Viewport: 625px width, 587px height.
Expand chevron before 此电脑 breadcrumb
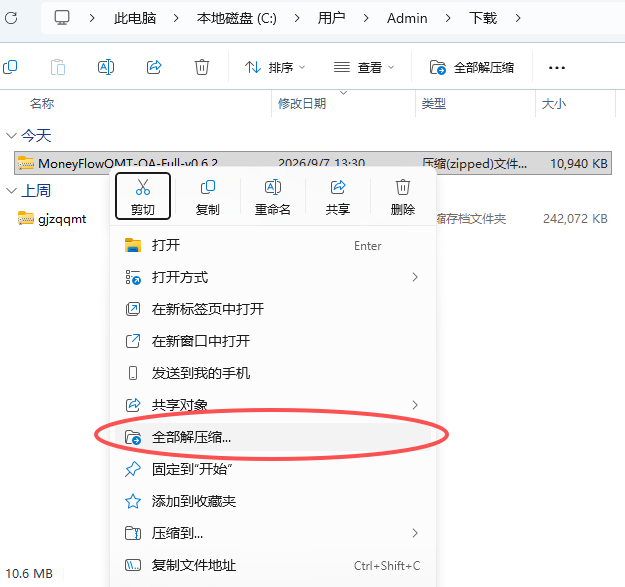coord(92,18)
